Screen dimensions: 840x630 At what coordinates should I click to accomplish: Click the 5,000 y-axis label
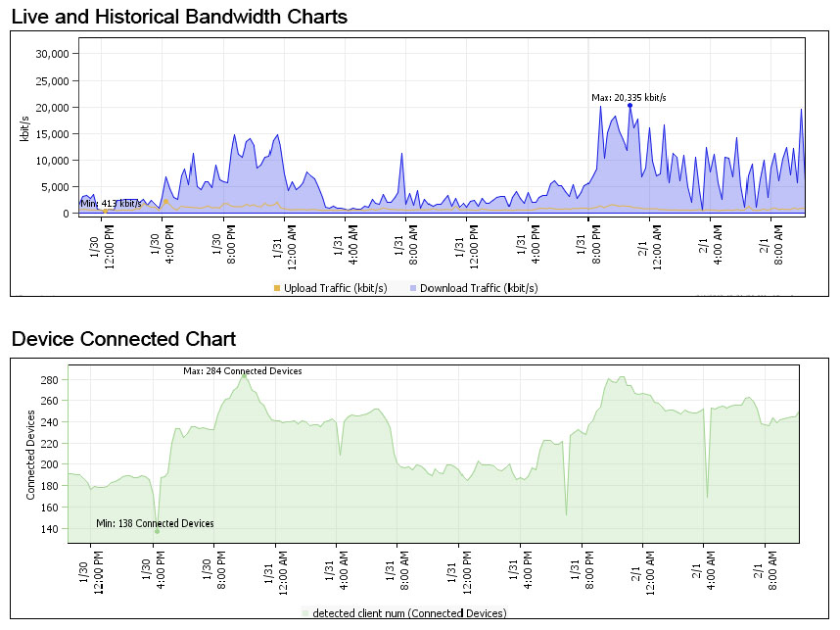pyautogui.click(x=55, y=187)
